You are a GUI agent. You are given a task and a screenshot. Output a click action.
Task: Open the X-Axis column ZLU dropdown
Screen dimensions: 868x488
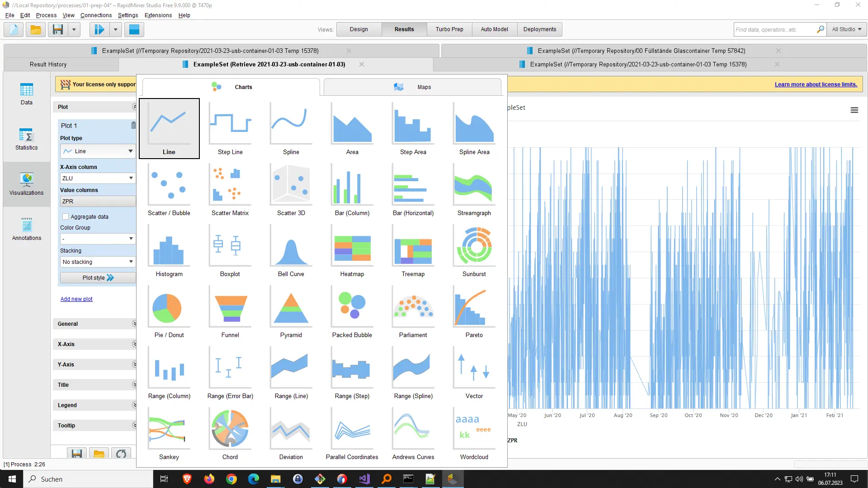(98, 178)
